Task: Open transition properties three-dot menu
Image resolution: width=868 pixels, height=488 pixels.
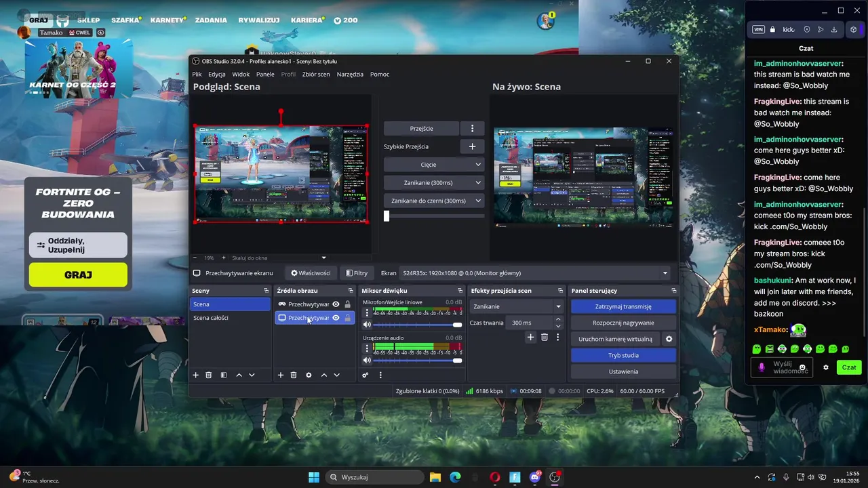Action: click(557, 337)
